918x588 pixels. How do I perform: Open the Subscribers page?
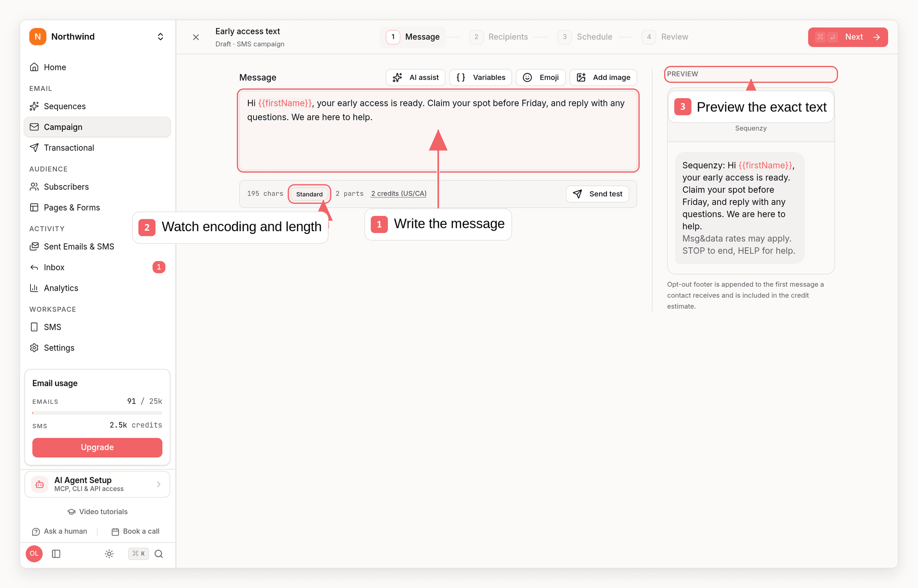(97, 187)
